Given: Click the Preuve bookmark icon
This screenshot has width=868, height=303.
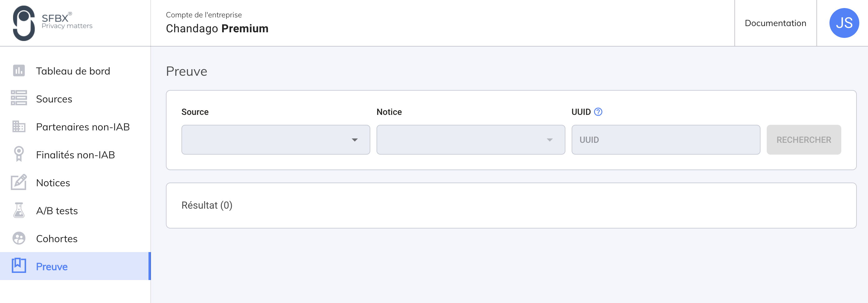Looking at the screenshot, I should point(19,266).
